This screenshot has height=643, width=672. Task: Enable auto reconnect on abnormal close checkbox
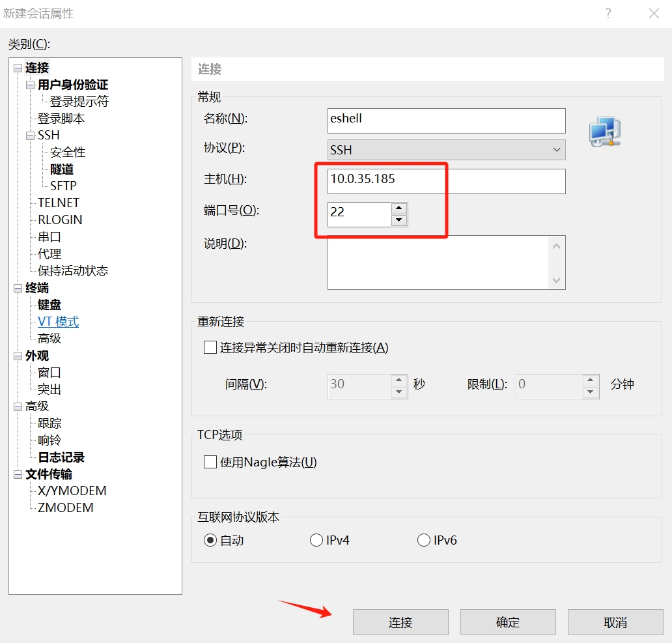pyautogui.click(x=210, y=347)
